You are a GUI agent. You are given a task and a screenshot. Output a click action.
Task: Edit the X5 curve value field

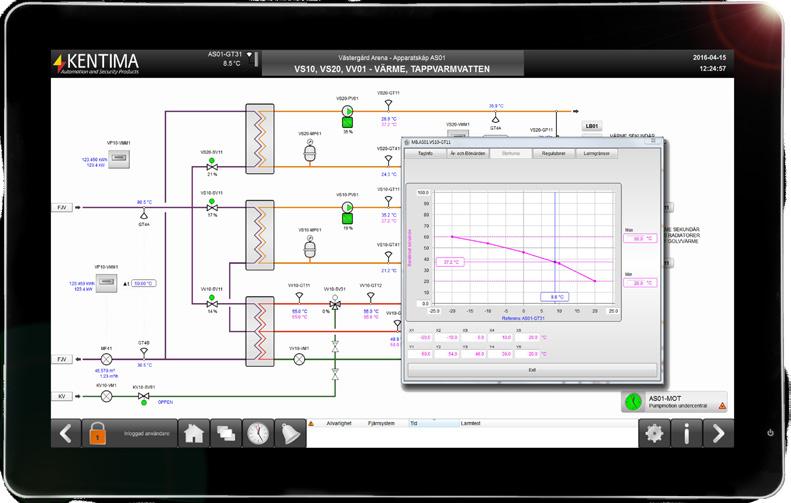[x=528, y=337]
